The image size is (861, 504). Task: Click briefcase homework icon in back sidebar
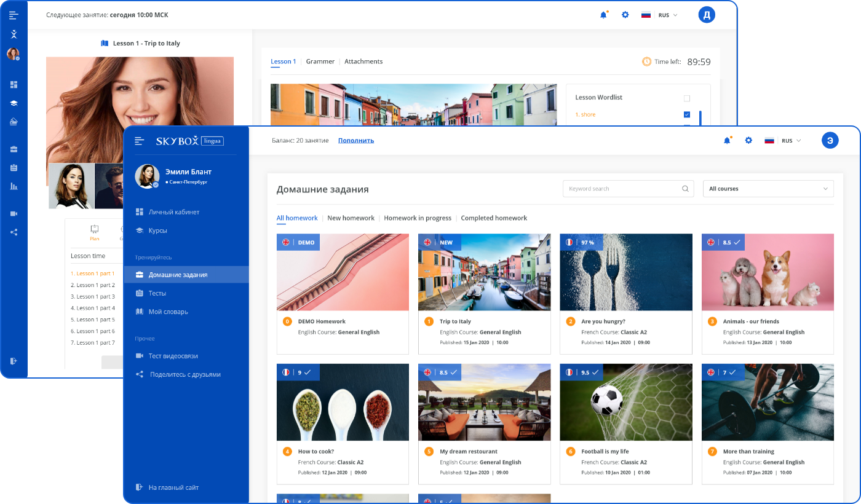(14, 149)
